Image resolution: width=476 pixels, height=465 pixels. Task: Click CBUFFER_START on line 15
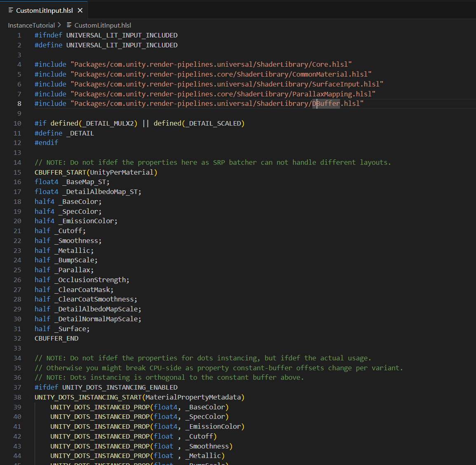pos(60,172)
